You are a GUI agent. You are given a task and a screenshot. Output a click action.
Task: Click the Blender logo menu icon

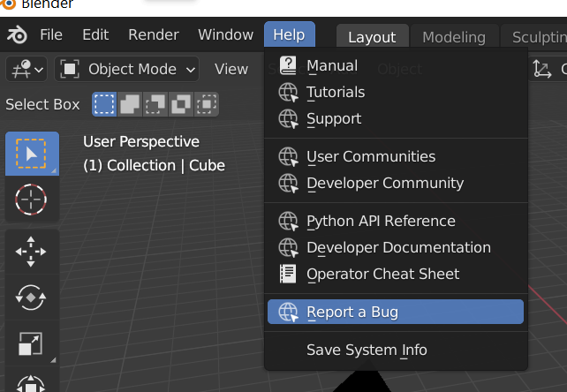[x=17, y=34]
